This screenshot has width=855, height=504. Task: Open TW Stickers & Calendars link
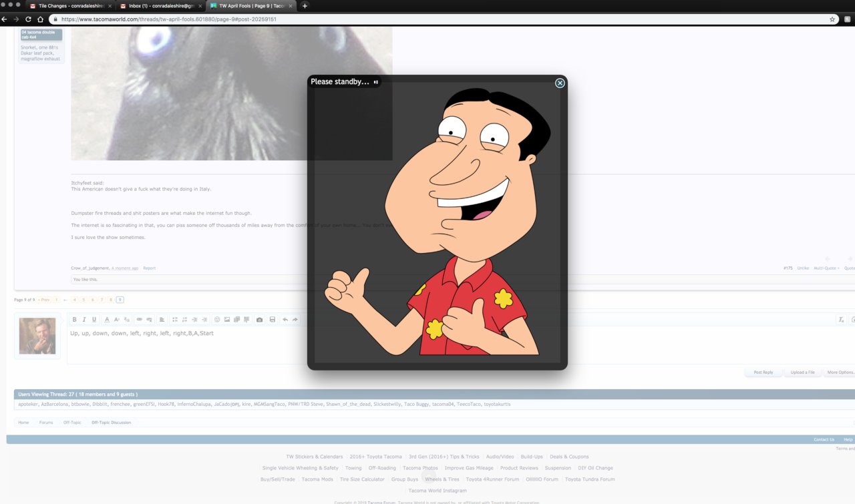315,457
